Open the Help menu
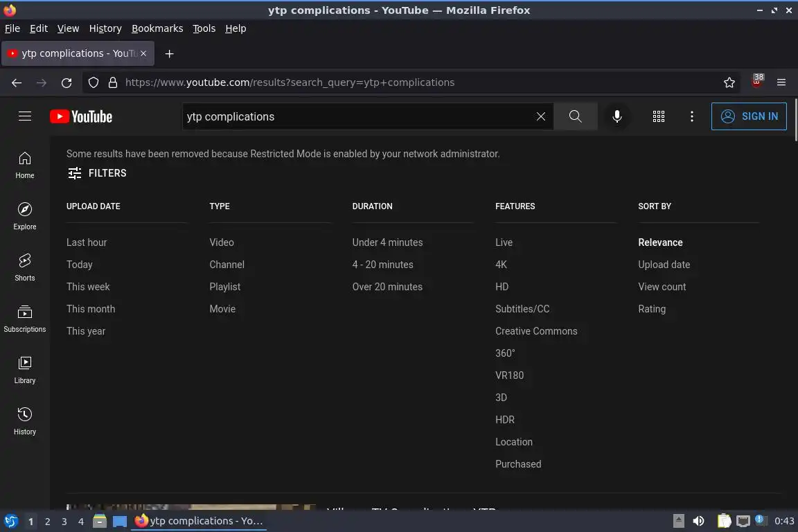This screenshot has width=798, height=532. pos(236,28)
